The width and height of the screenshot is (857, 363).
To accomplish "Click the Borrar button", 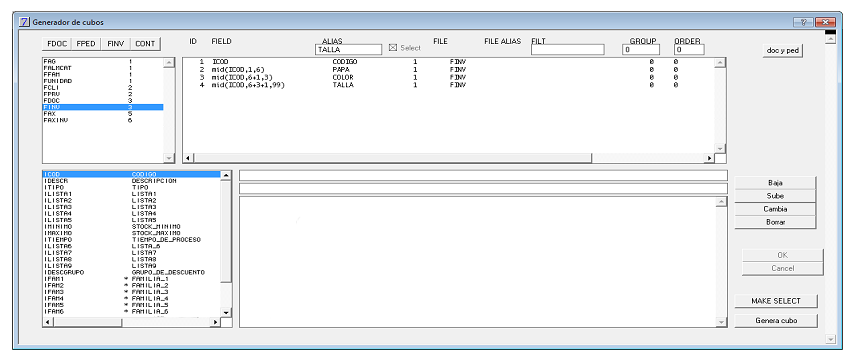I will coord(775,223).
